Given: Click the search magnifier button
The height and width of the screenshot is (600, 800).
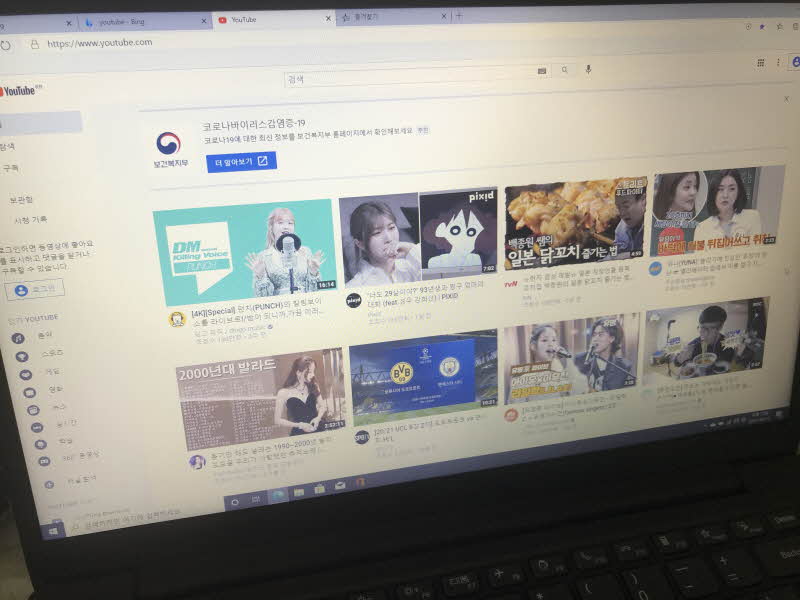Looking at the screenshot, I should coord(564,70).
